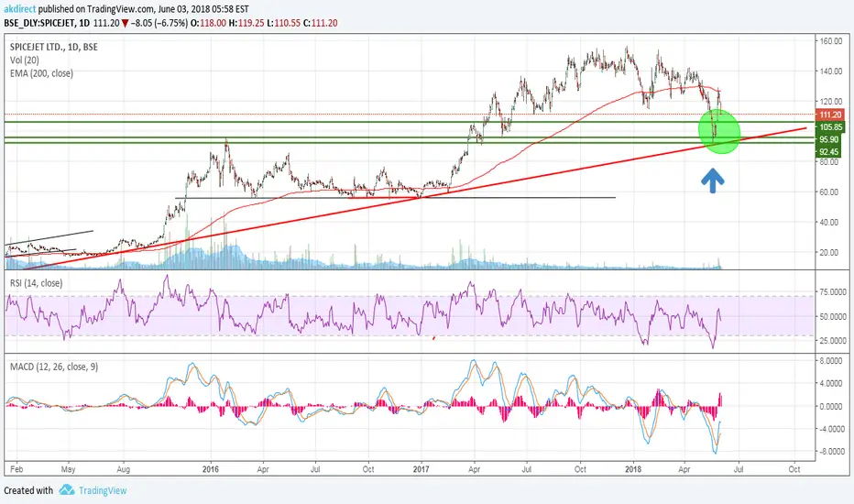Click the 20.00 price axis label

[x=829, y=252]
